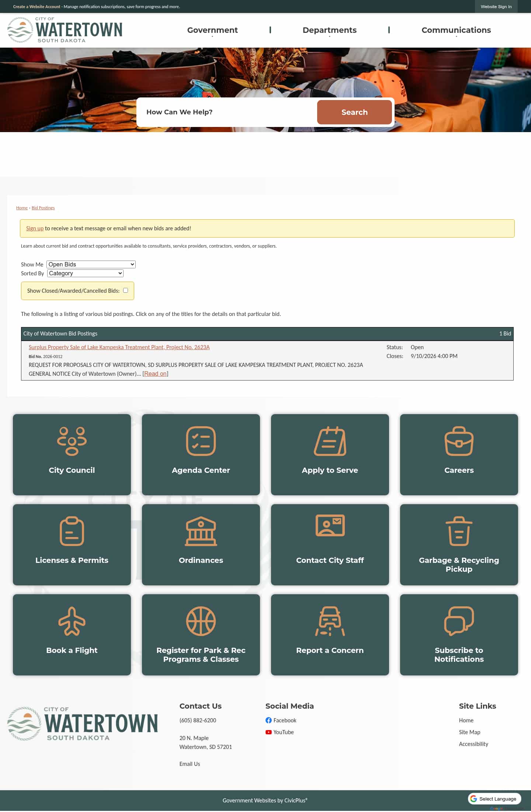Screen dimensions: 531x812
Task: Click the Subscribe to Notifications chat bubbles icon
Action: coord(459,621)
